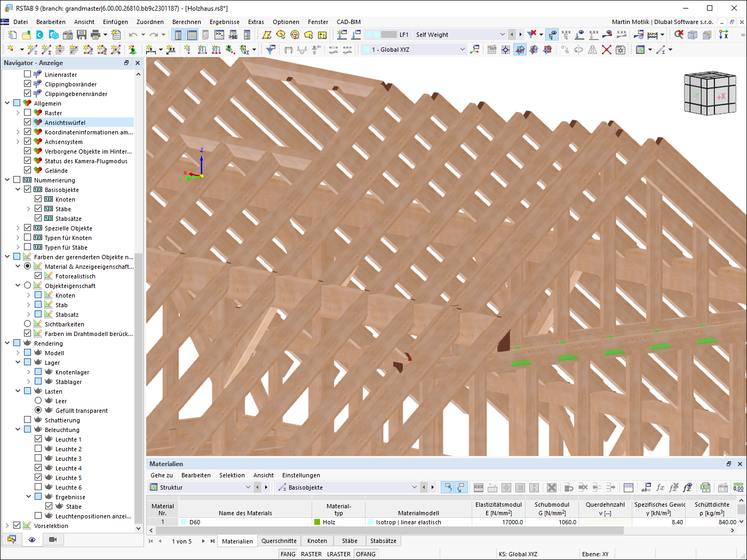The image size is (747, 560).
Task: Click the lasso selection tool icon
Action: (x=308, y=35)
